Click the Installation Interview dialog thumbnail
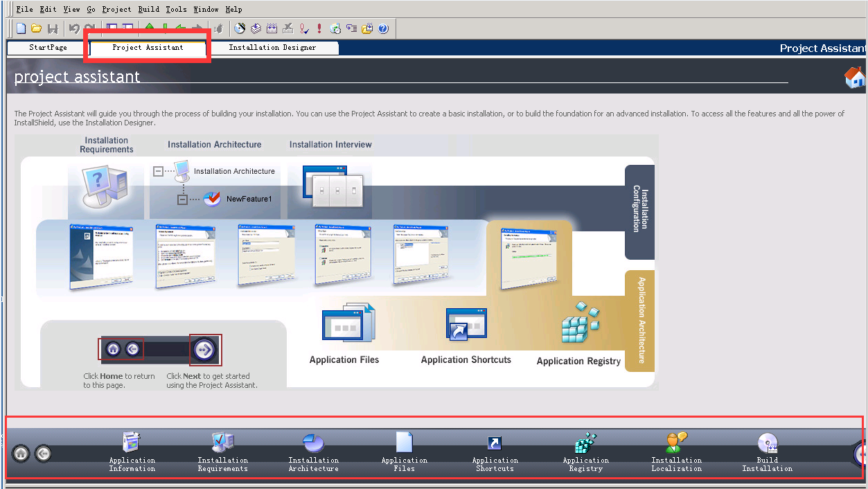This screenshot has height=489, width=868. click(x=330, y=186)
